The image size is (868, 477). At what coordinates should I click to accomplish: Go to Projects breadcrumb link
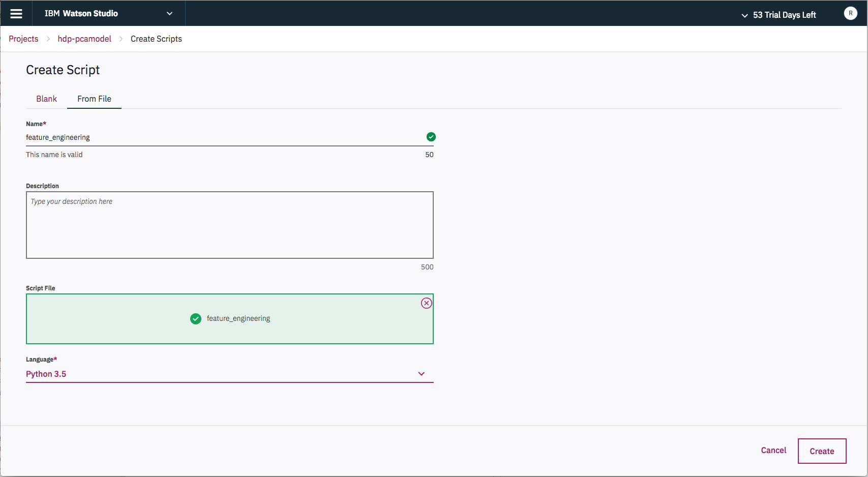pyautogui.click(x=23, y=39)
